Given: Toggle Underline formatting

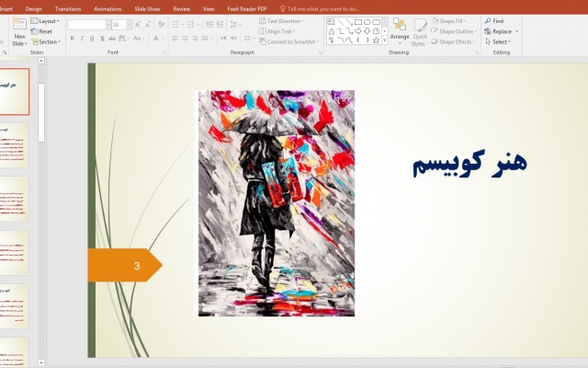Looking at the screenshot, I should tap(92, 39).
